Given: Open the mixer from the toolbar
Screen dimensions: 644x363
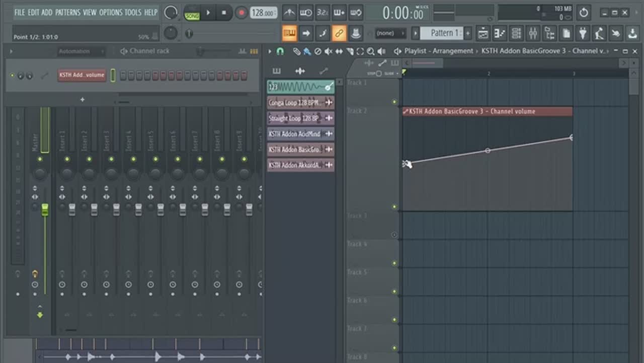Looking at the screenshot, I should pos(533,34).
